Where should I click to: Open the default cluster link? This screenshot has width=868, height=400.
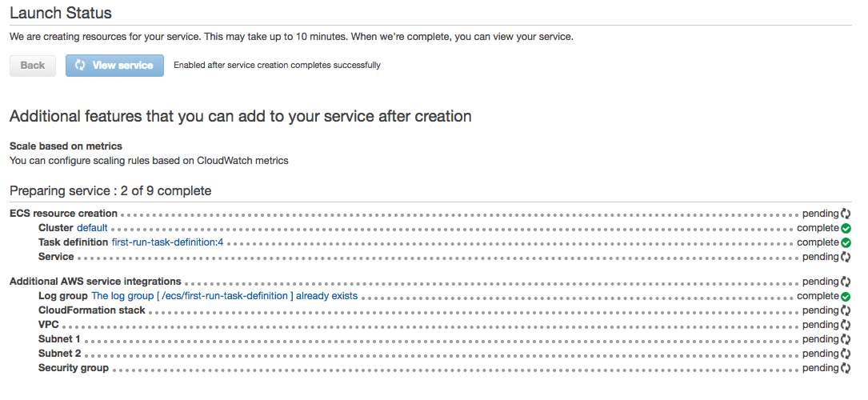(x=92, y=228)
